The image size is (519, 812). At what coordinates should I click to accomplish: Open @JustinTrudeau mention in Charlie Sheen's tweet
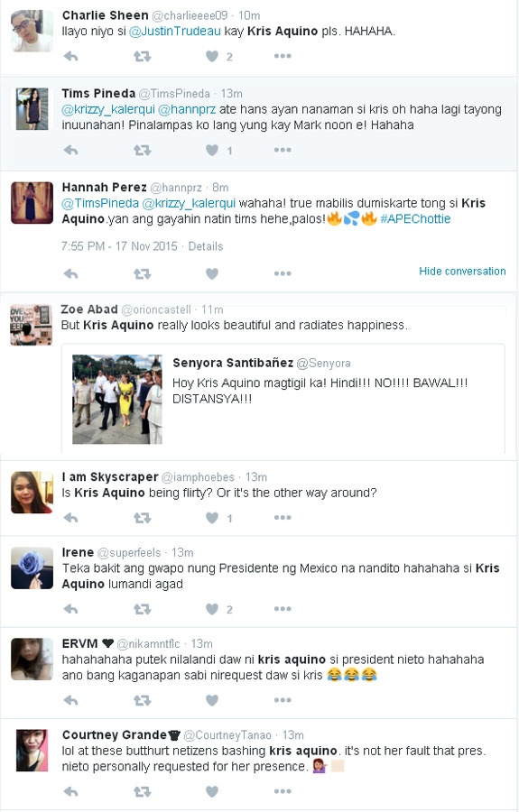tap(174, 31)
